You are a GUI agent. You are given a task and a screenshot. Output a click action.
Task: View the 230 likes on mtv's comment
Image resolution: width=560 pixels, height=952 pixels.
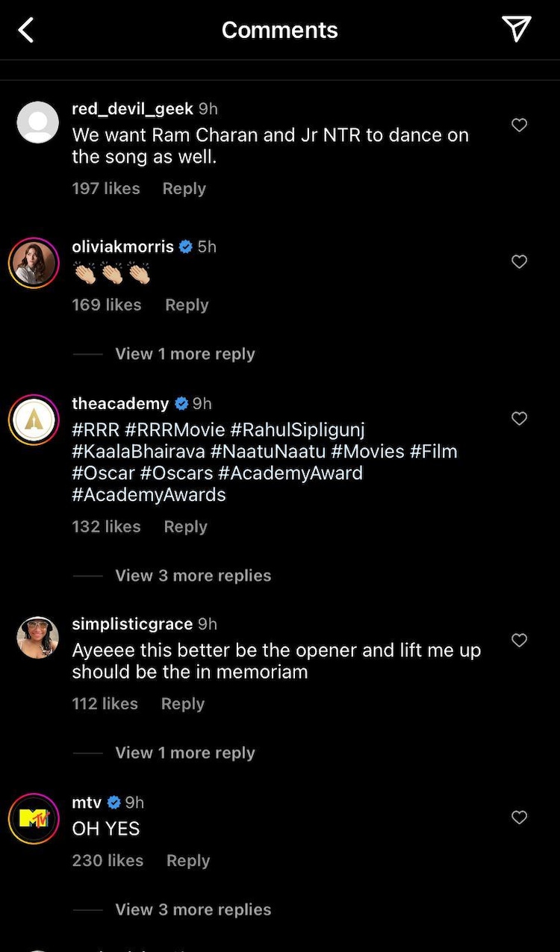(x=108, y=861)
